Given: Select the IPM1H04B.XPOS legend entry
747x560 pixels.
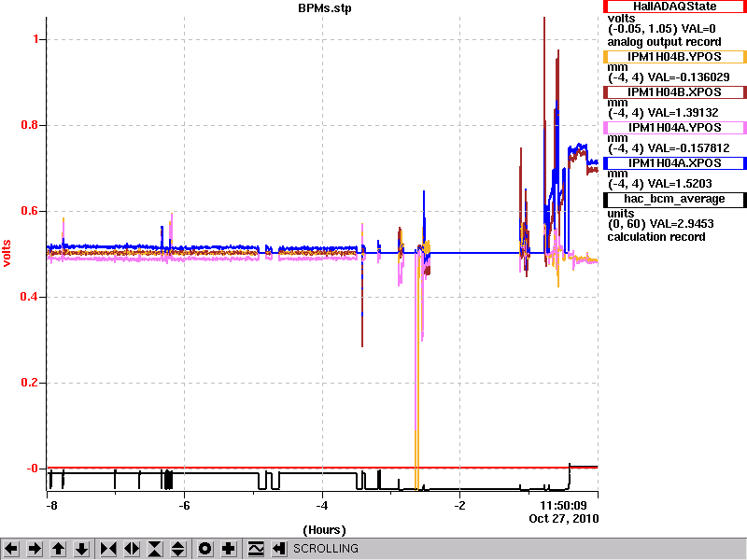Looking at the screenshot, I should (674, 91).
